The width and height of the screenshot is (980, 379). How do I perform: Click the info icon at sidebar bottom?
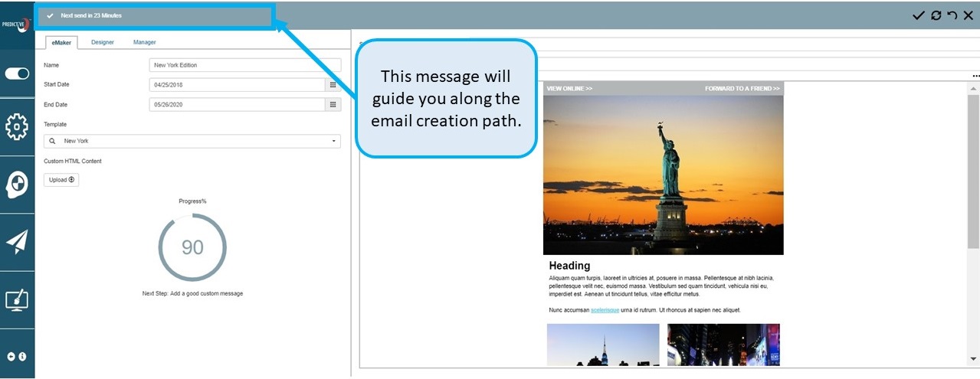click(22, 357)
